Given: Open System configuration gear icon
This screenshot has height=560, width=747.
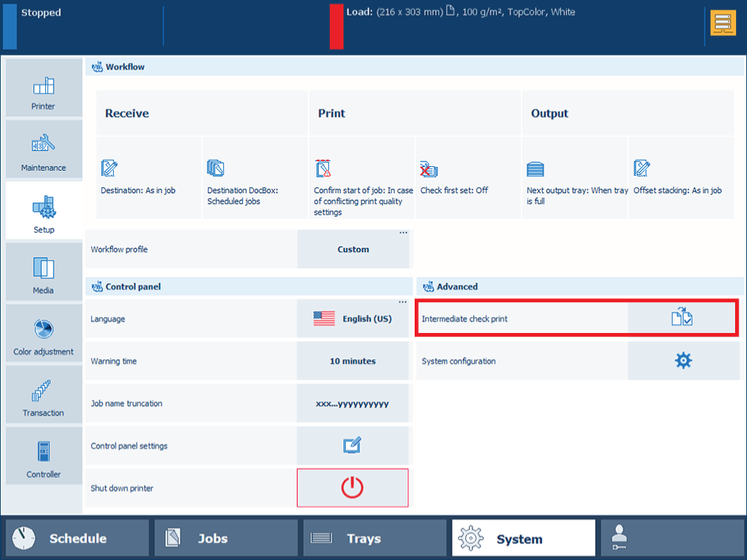Looking at the screenshot, I should pyautogui.click(x=682, y=361).
